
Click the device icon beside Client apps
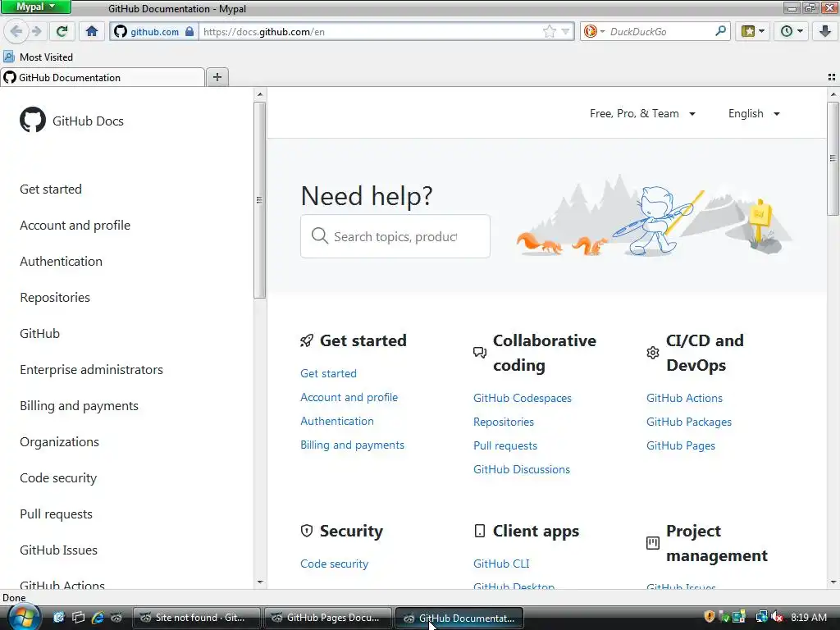(479, 531)
